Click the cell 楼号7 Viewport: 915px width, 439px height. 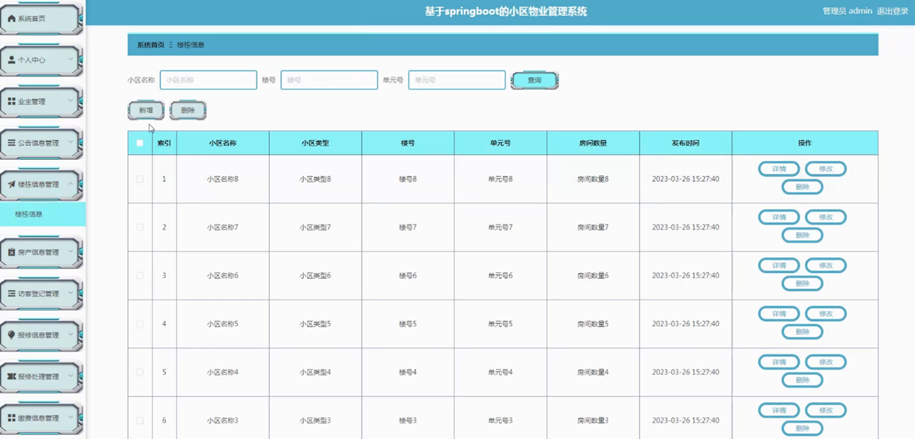[408, 227]
